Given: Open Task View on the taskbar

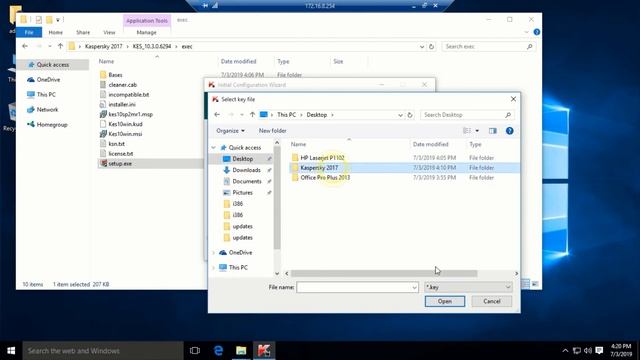Looking at the screenshot, I should pyautogui.click(x=195, y=351).
